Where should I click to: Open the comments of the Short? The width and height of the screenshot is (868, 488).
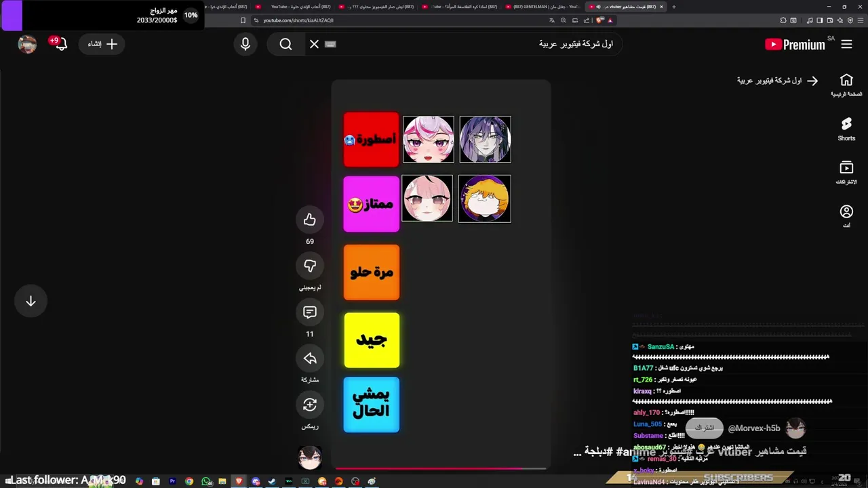point(310,312)
